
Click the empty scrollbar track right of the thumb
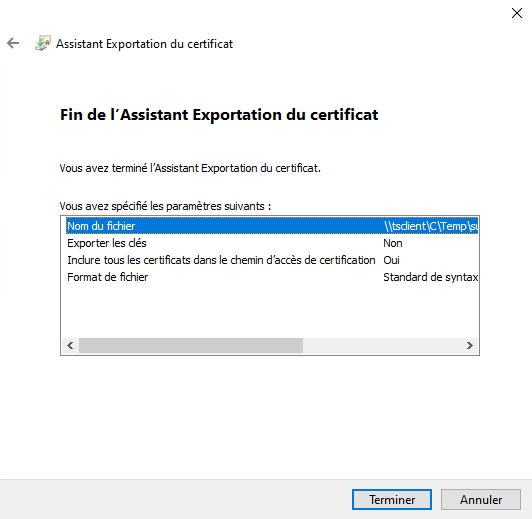pos(382,345)
